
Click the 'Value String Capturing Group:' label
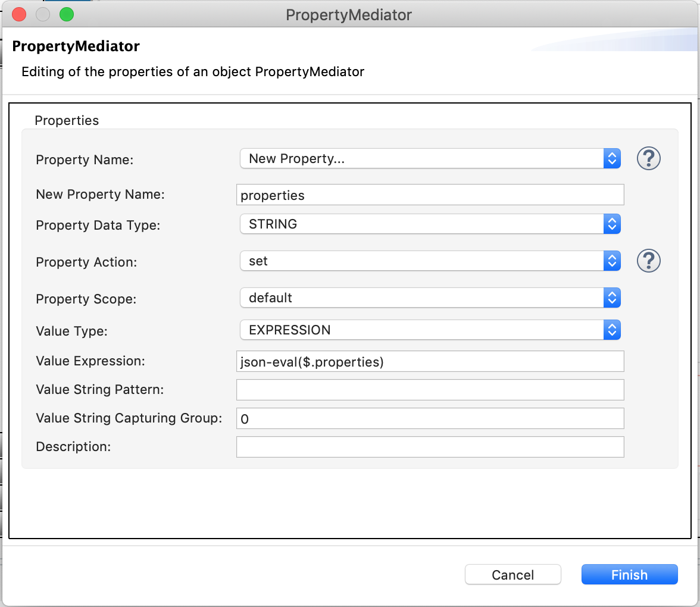coord(129,418)
